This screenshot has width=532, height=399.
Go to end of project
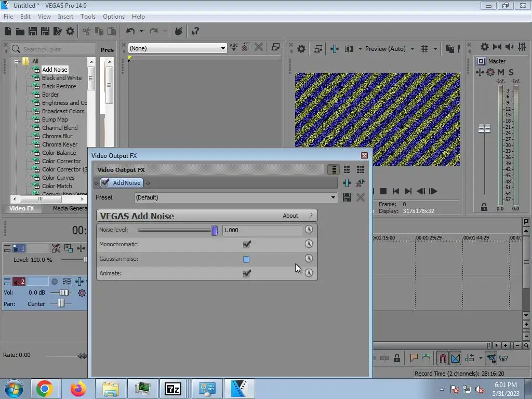pyautogui.click(x=408, y=191)
